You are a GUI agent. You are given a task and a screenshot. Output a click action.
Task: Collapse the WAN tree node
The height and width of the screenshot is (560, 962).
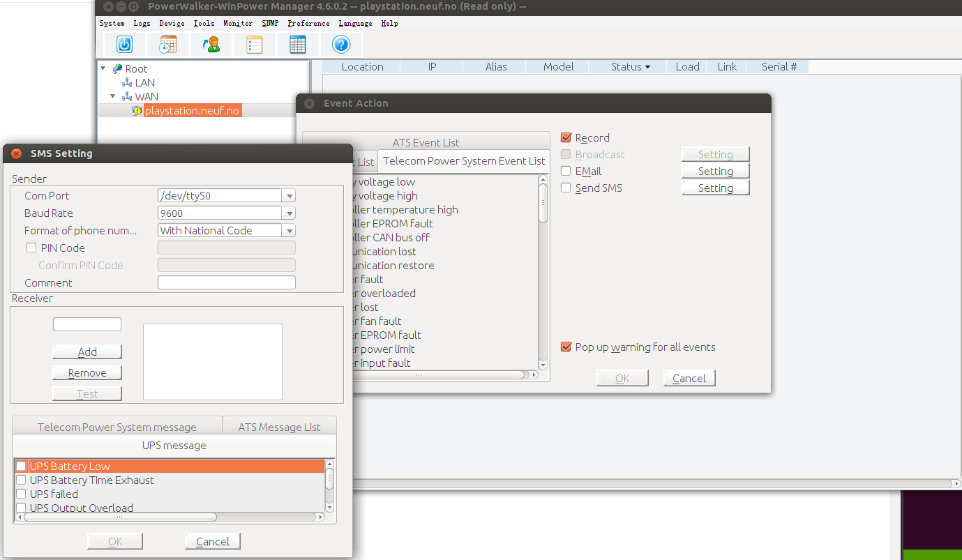click(x=113, y=96)
